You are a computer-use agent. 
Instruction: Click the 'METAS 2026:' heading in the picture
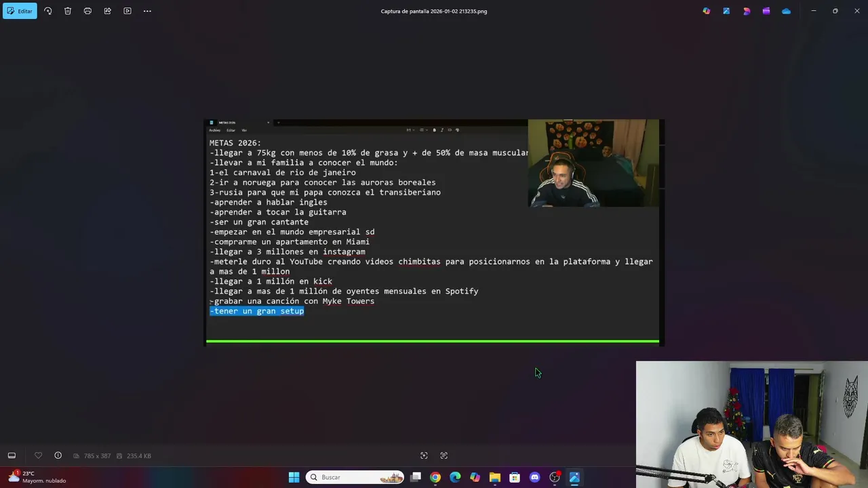click(x=235, y=143)
